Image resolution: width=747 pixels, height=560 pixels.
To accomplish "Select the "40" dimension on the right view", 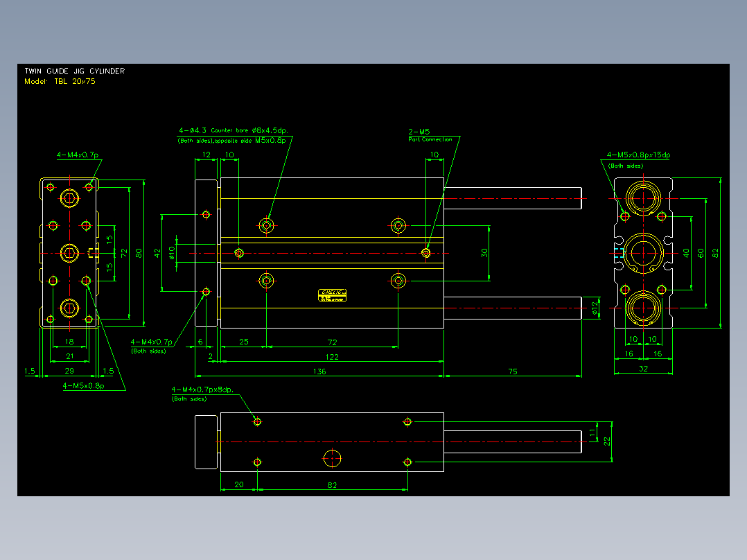I will [686, 253].
